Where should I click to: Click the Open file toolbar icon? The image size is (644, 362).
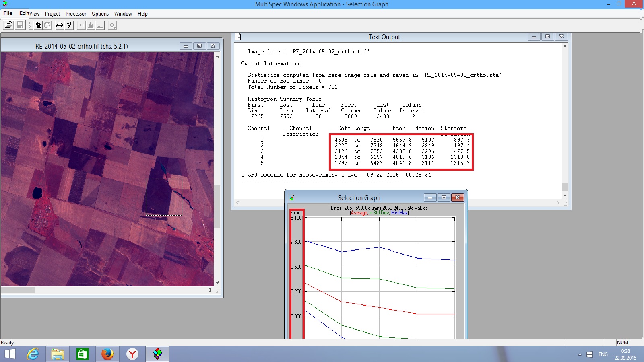point(8,25)
